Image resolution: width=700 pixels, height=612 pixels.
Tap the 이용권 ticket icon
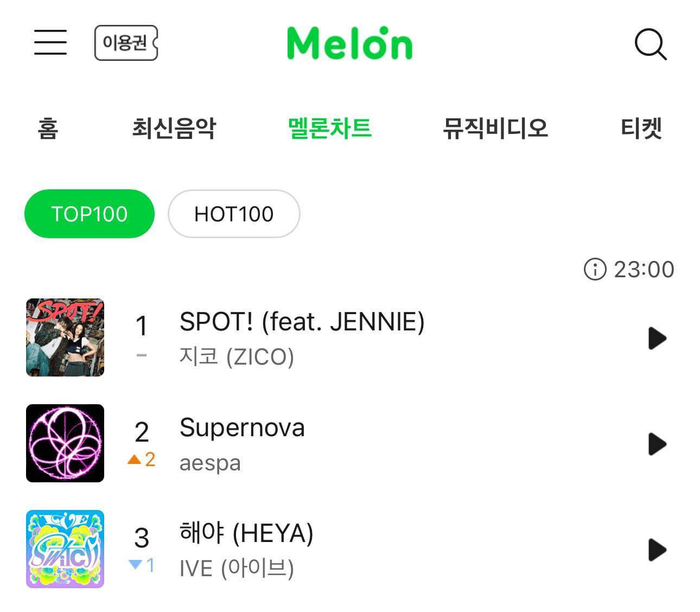click(126, 42)
